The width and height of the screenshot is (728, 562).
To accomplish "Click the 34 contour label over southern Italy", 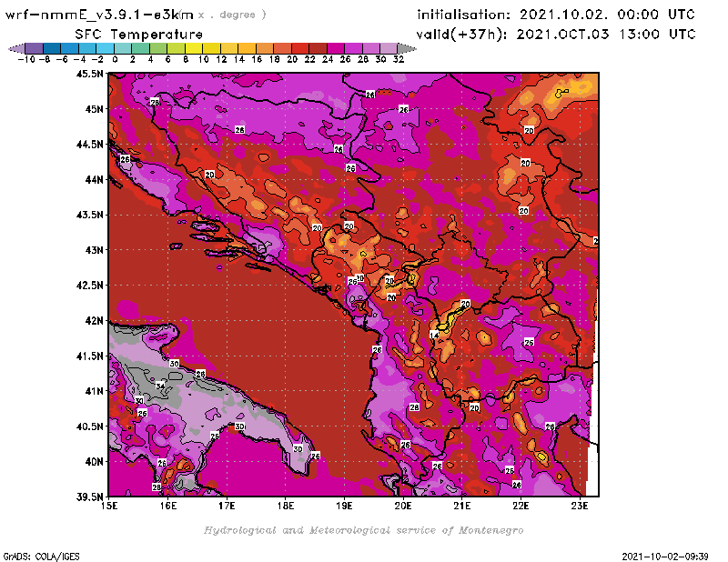I will pos(161,386).
